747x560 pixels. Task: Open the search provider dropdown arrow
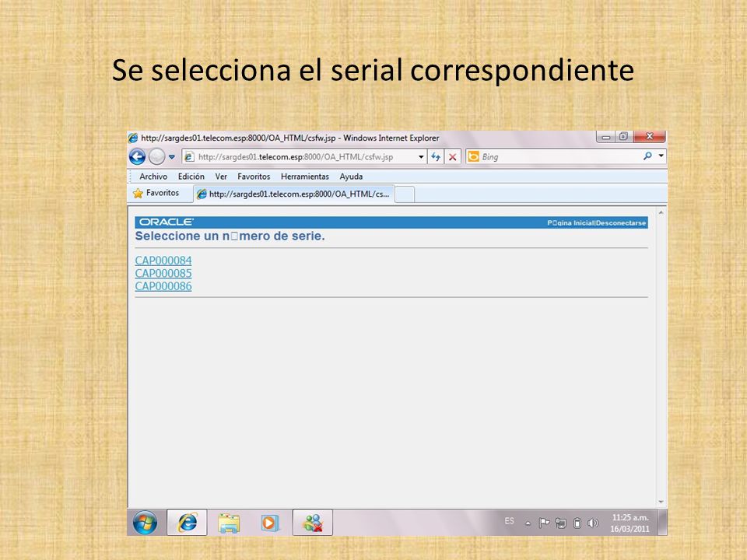661,156
